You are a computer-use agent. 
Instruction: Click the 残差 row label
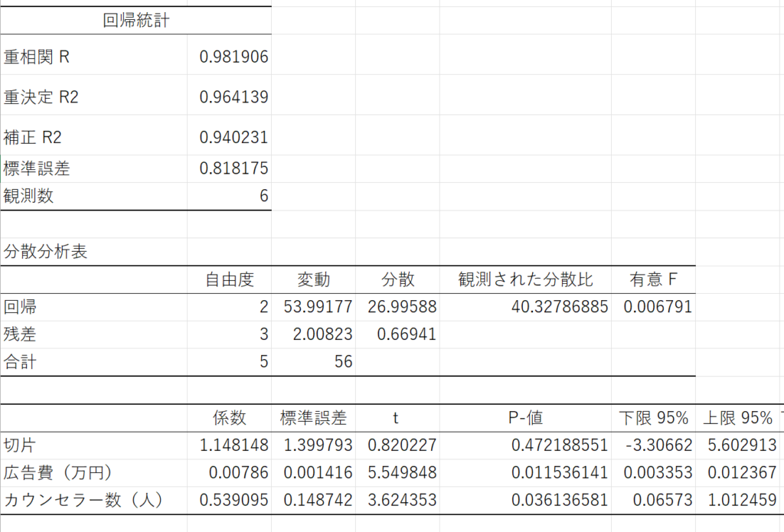[20, 335]
